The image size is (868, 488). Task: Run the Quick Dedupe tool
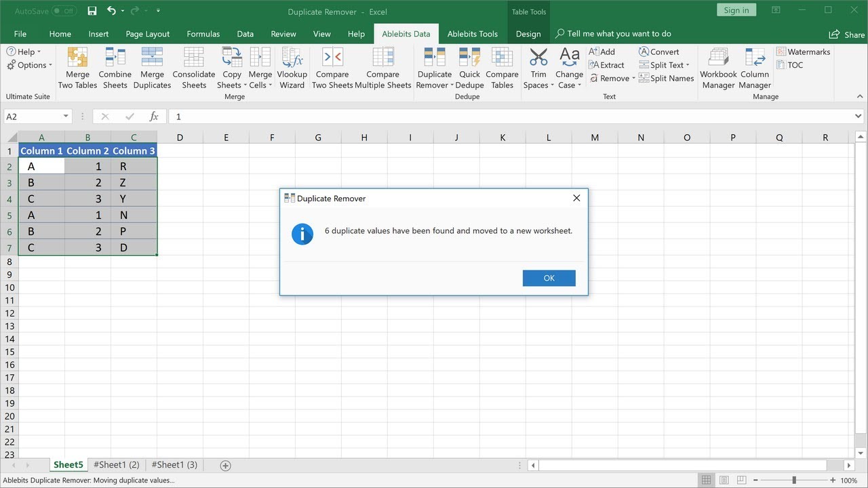(470, 68)
